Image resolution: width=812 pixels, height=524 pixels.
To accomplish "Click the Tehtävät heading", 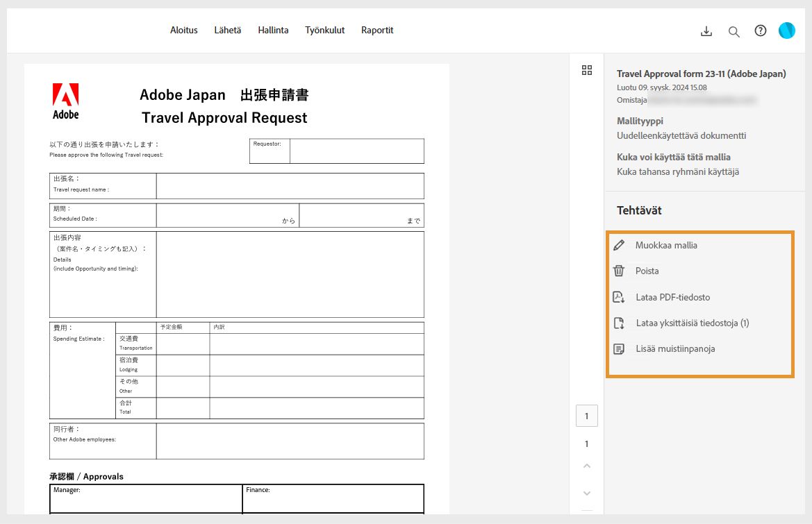I will (x=639, y=210).
